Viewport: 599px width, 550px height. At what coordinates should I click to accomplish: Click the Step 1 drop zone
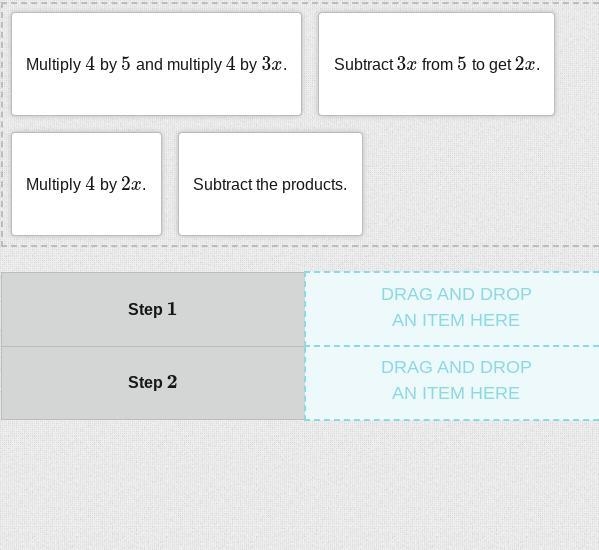[x=452, y=309]
